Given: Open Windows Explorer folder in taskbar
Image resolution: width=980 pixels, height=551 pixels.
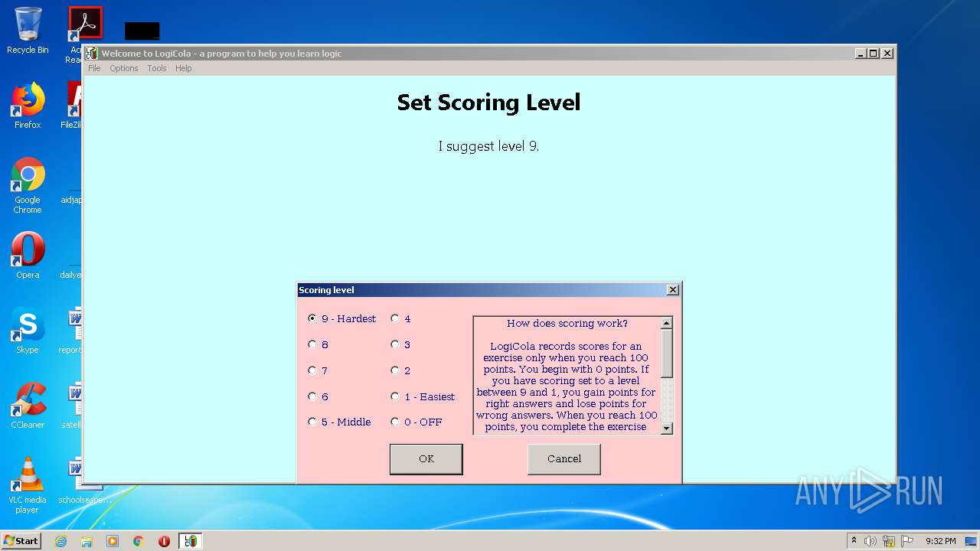Looking at the screenshot, I should click(x=87, y=541).
